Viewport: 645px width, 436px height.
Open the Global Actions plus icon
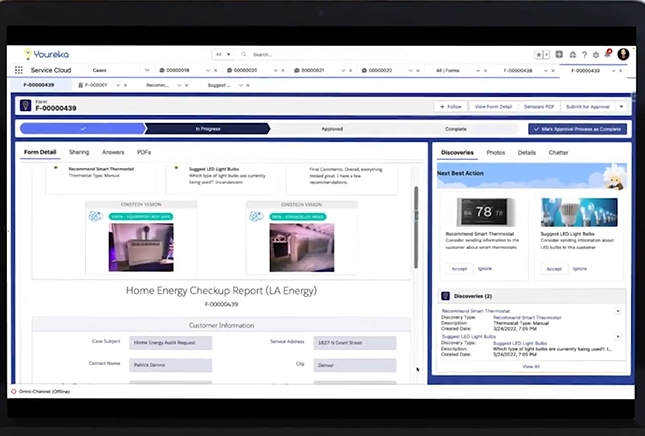coord(559,54)
